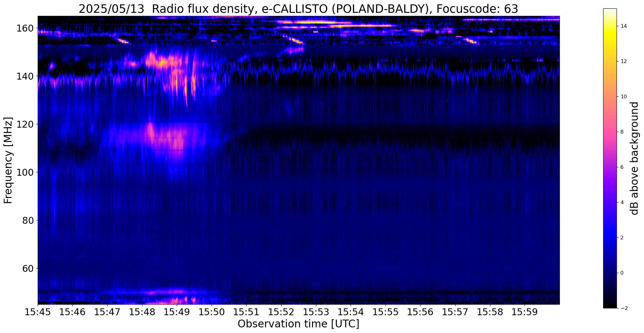Click the colorbar tick label 6

pos(622,167)
